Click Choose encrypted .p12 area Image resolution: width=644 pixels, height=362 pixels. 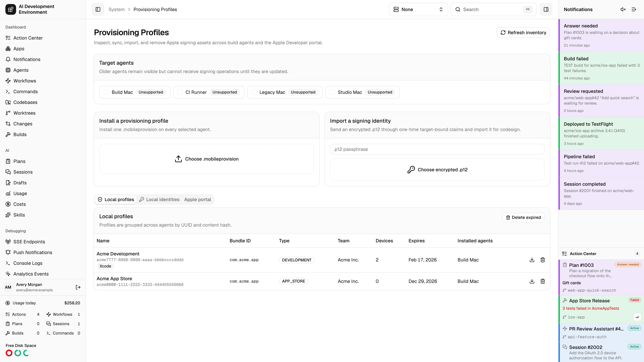(x=437, y=170)
